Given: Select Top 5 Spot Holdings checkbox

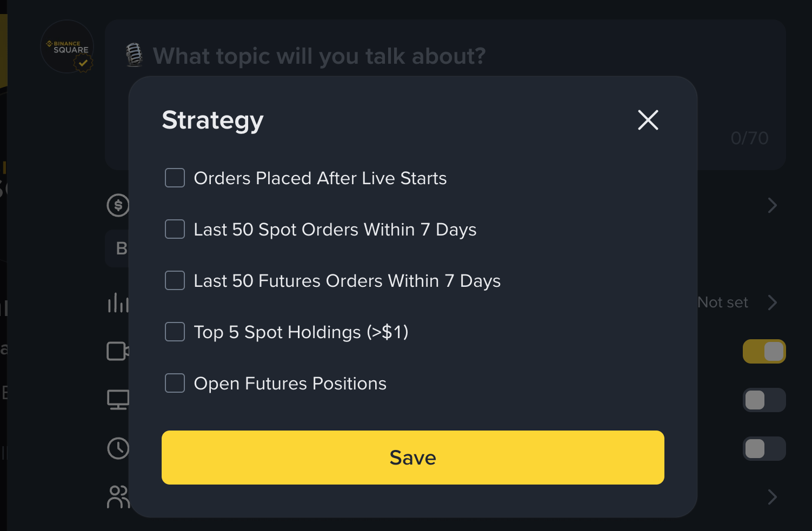Looking at the screenshot, I should [x=175, y=332].
